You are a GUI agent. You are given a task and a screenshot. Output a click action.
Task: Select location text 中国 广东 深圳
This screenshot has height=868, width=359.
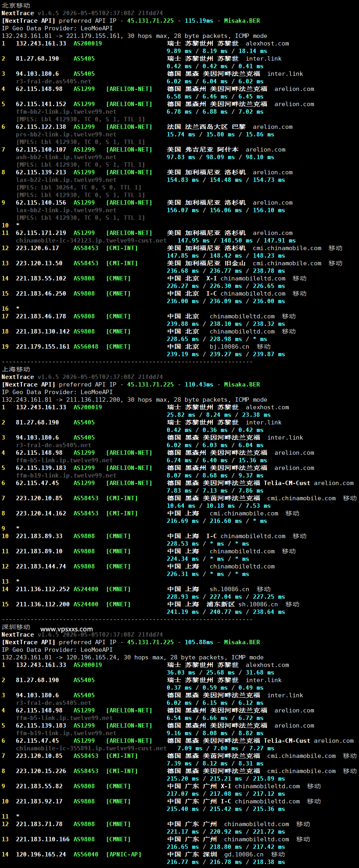tap(192, 854)
